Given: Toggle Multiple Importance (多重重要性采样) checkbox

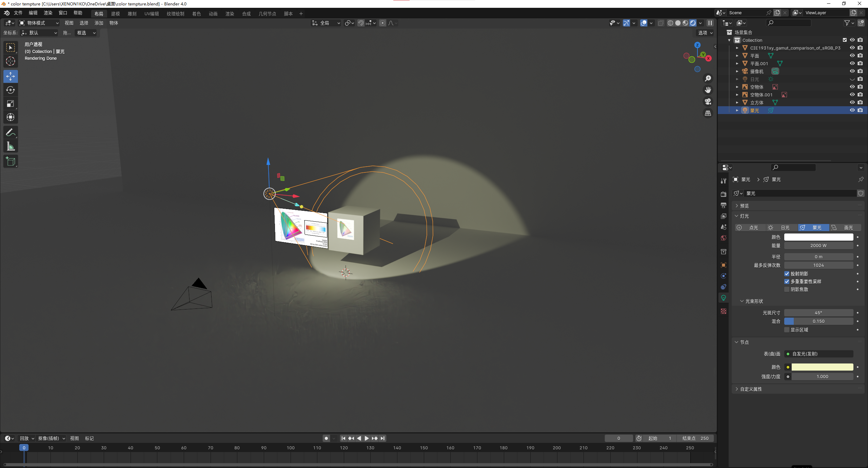Looking at the screenshot, I should pos(787,282).
